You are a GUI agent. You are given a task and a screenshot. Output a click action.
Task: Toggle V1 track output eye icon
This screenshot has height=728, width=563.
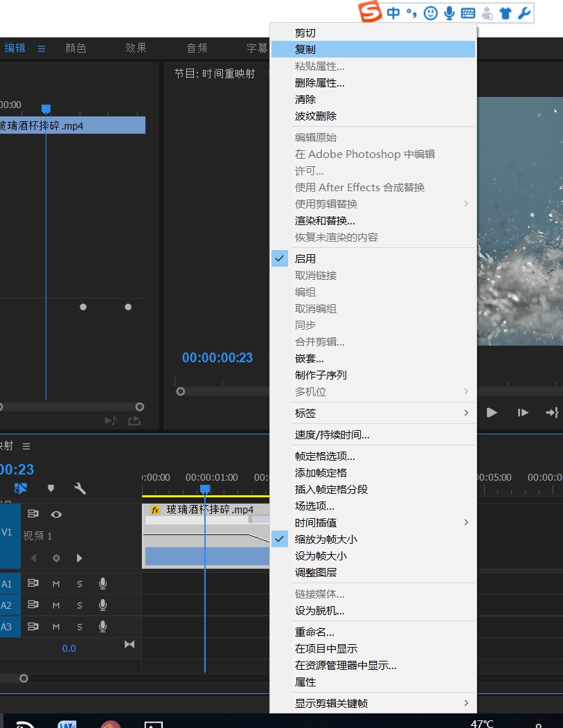pos(56,514)
